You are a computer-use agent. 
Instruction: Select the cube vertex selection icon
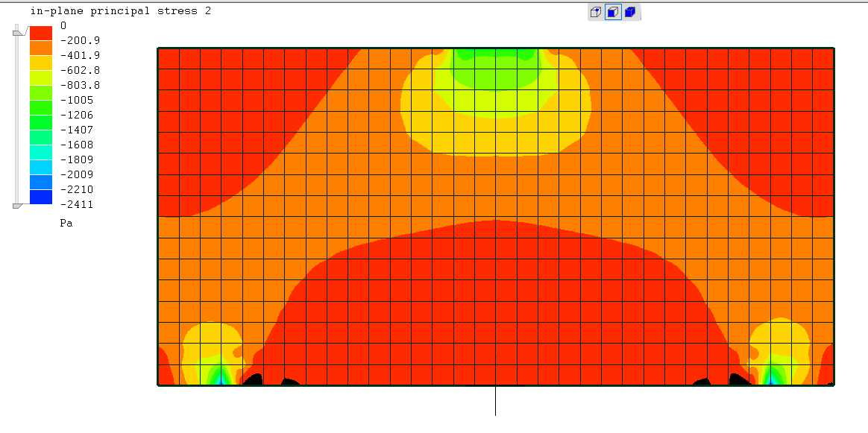(x=596, y=12)
